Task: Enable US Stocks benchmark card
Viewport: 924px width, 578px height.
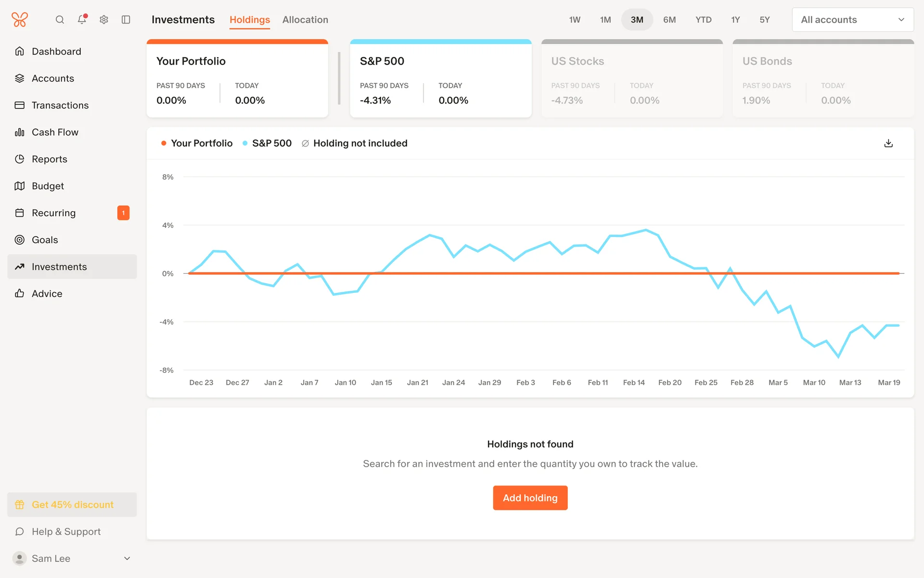Action: tap(631, 79)
